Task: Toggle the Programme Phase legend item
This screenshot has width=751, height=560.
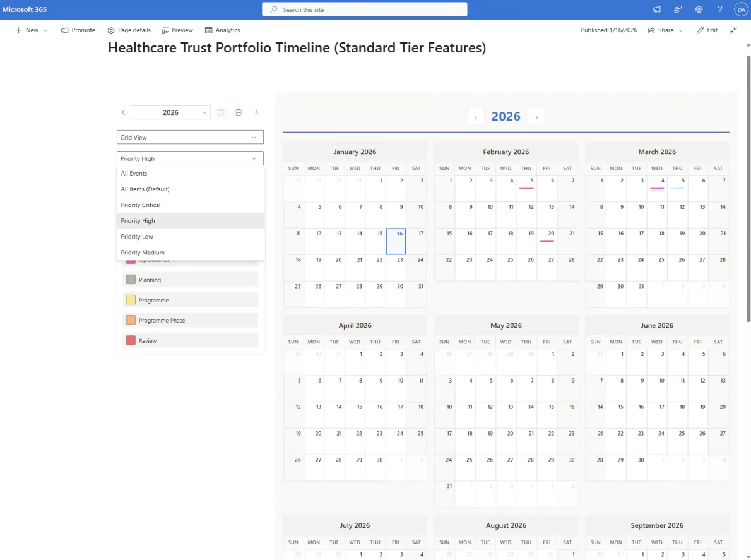Action: pos(190,320)
